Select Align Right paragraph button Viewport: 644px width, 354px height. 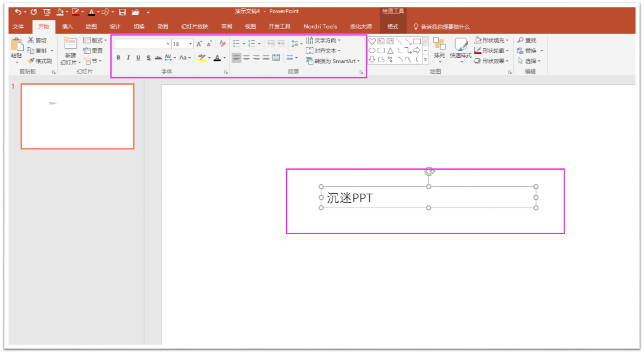(x=256, y=58)
